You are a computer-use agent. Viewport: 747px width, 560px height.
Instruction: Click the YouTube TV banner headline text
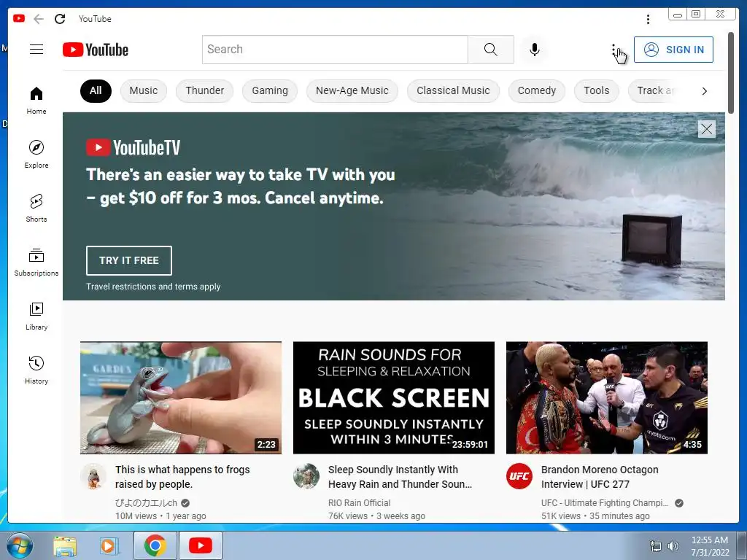(241, 186)
